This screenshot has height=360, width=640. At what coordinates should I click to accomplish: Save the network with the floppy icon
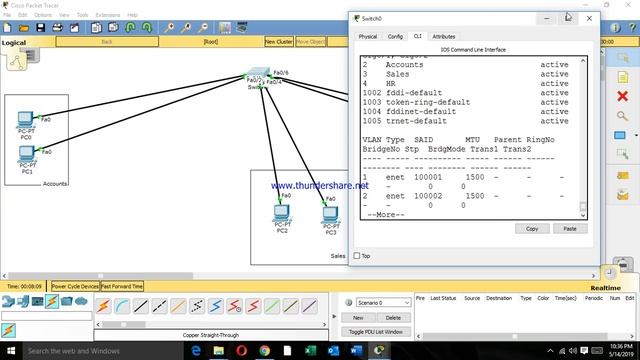(x=40, y=28)
